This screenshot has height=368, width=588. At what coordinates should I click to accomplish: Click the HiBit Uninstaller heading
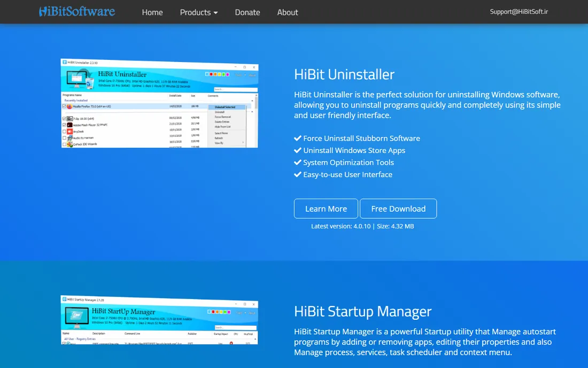pos(344,74)
